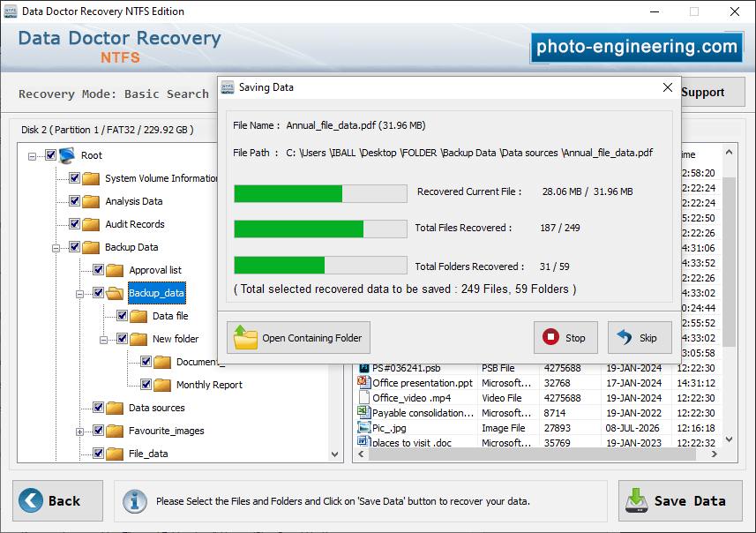Click the Save Data button

pos(680,500)
